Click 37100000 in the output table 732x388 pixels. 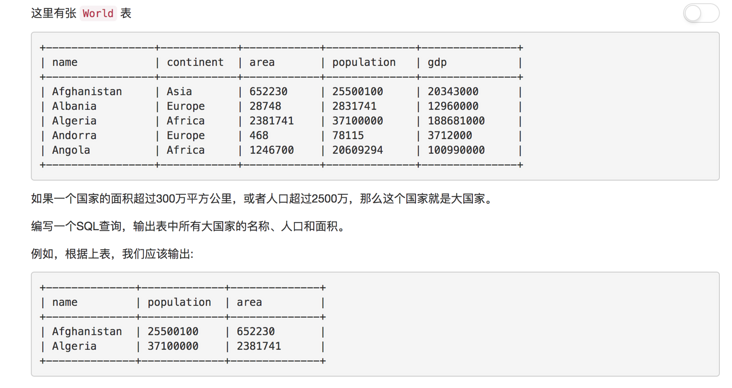173,346
